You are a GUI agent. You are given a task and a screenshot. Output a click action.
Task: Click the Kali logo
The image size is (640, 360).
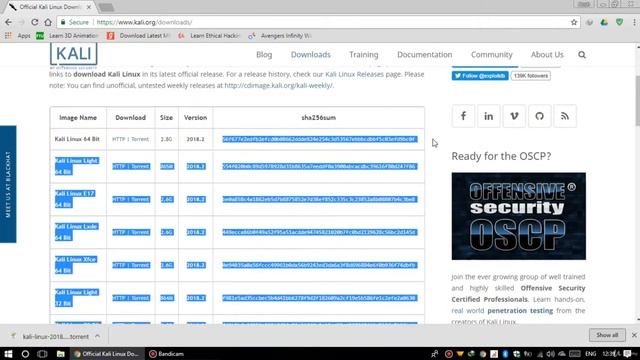[x=73, y=54]
